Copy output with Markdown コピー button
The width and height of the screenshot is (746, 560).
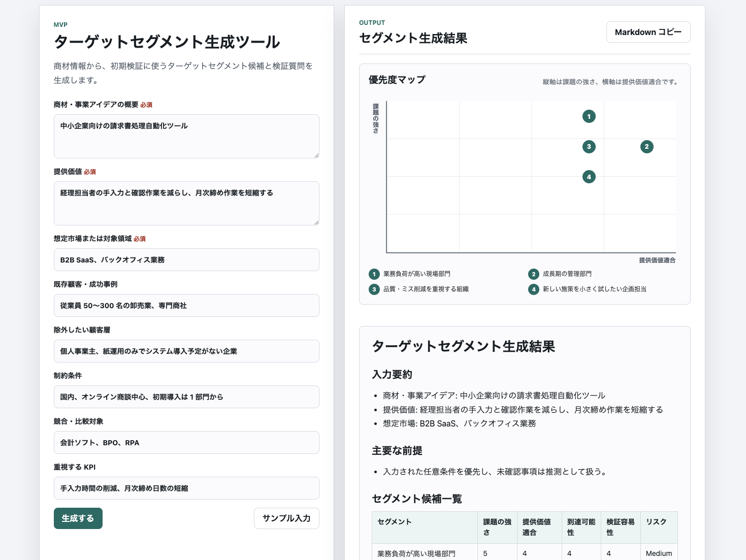tap(648, 32)
